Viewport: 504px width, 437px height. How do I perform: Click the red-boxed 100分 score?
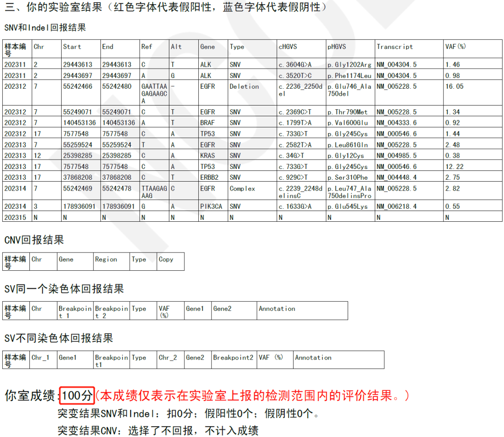click(77, 395)
